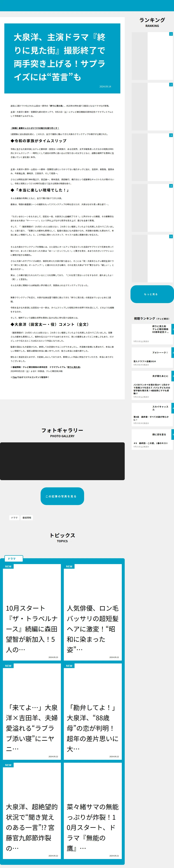
Task: Open topic 「来てよ…」大泉洋×吉田羊
Action: [x=32, y=712]
